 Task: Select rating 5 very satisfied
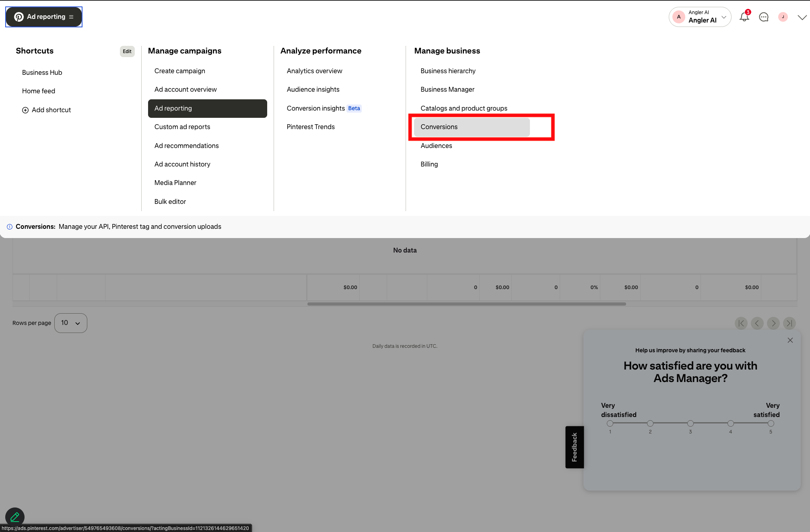[771, 423]
